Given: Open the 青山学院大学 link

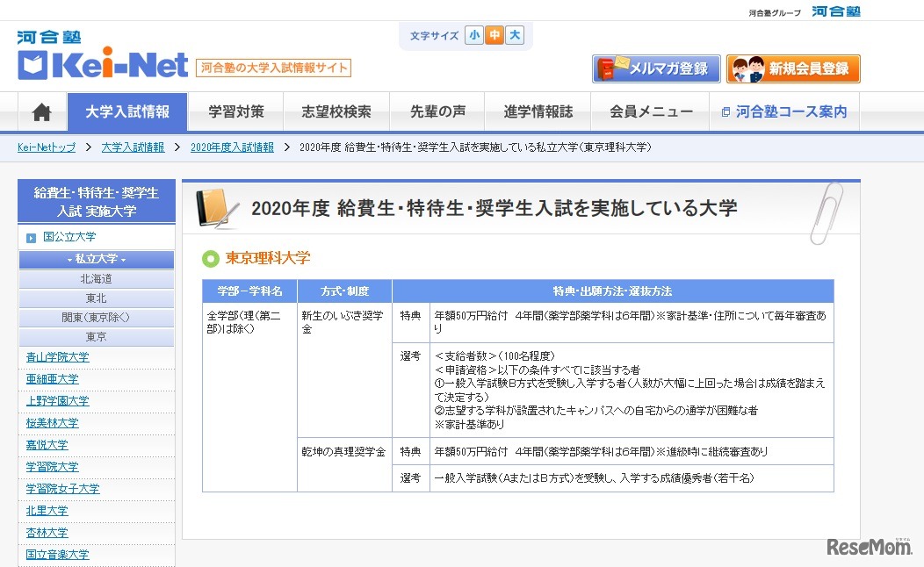Looking at the screenshot, I should tap(58, 357).
